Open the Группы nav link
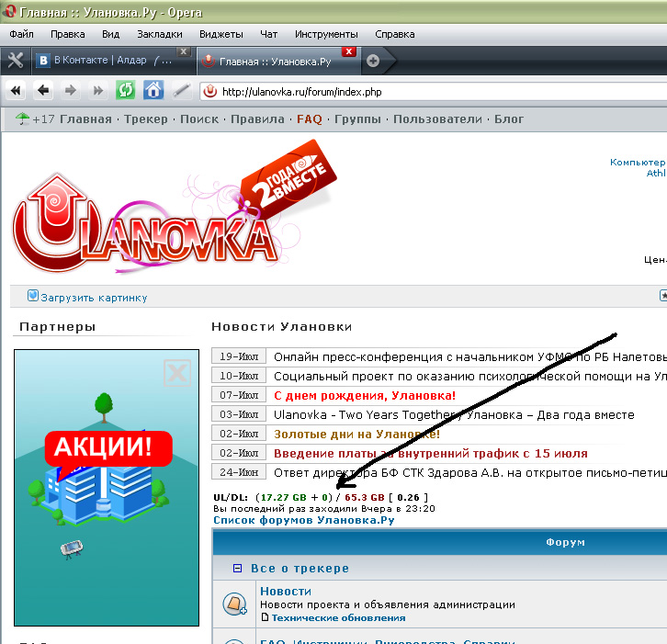 (x=357, y=119)
